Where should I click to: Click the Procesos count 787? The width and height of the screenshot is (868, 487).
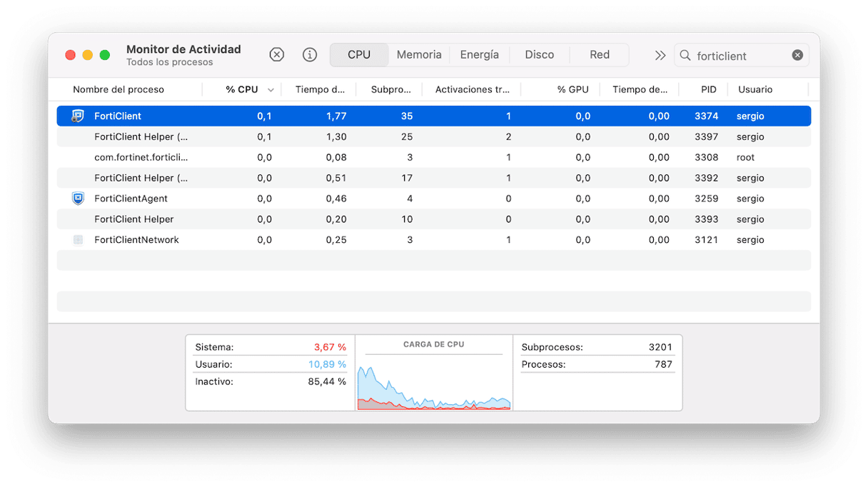click(x=663, y=364)
